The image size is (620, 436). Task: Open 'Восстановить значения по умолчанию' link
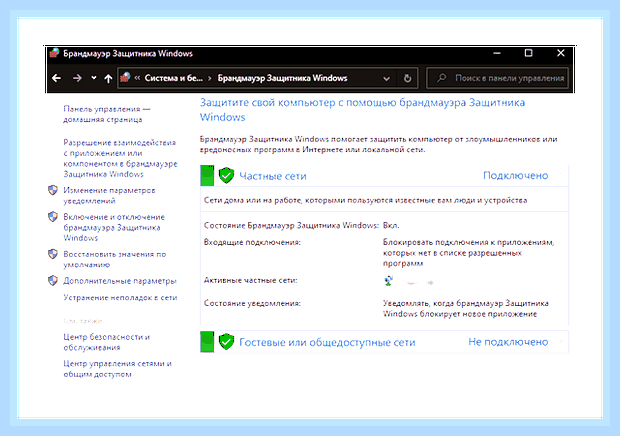pos(115,259)
